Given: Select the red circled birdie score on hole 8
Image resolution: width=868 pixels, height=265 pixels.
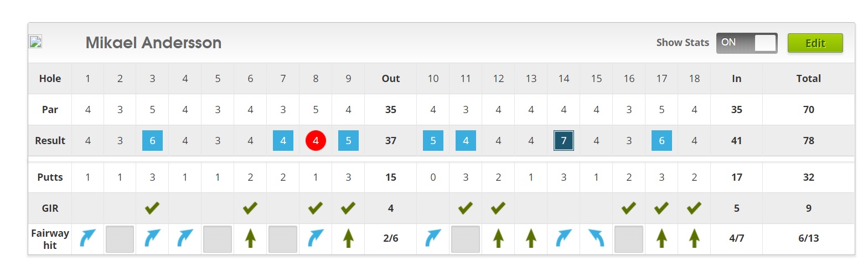Looking at the screenshot, I should [x=316, y=141].
